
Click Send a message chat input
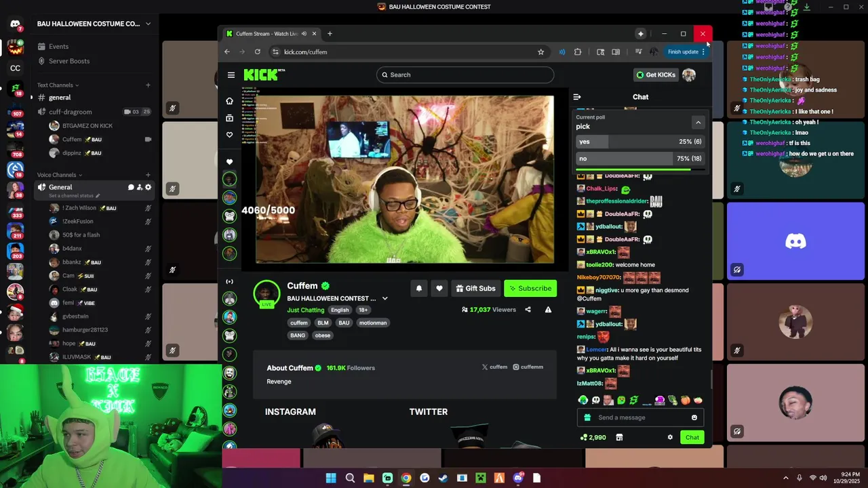pyautogui.click(x=641, y=418)
